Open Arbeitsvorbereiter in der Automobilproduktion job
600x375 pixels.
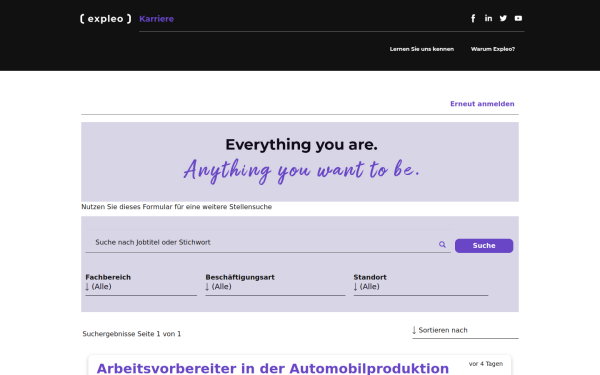tap(272, 368)
